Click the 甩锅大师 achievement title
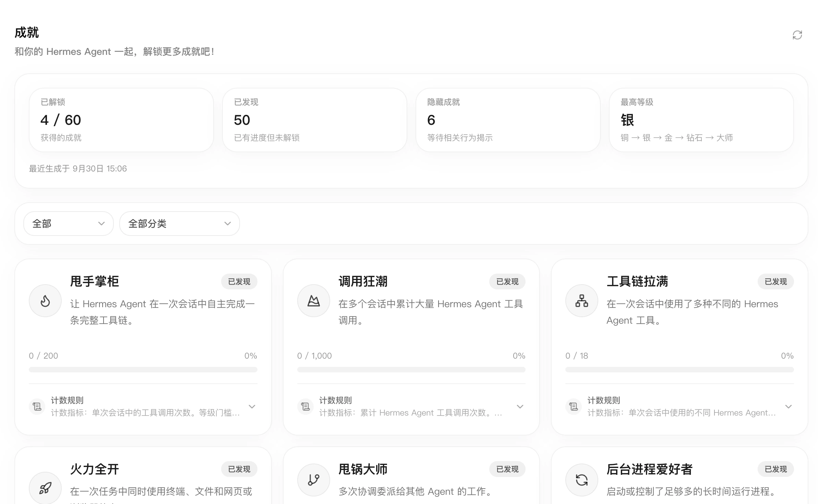This screenshot has height=504, width=818. point(363,469)
